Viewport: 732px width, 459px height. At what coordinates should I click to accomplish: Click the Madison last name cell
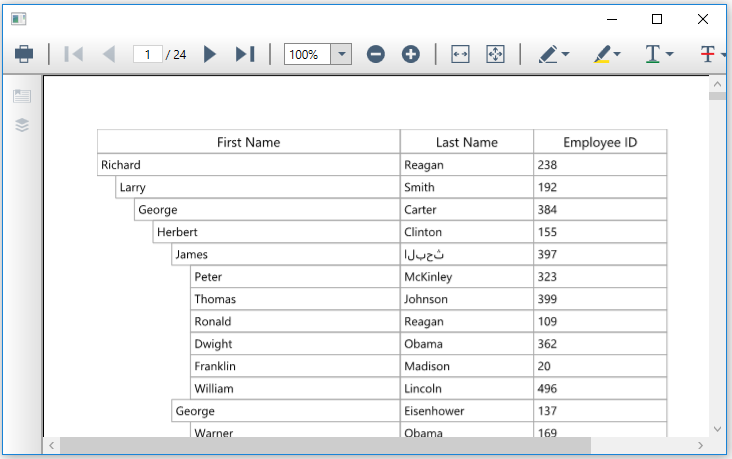click(467, 367)
